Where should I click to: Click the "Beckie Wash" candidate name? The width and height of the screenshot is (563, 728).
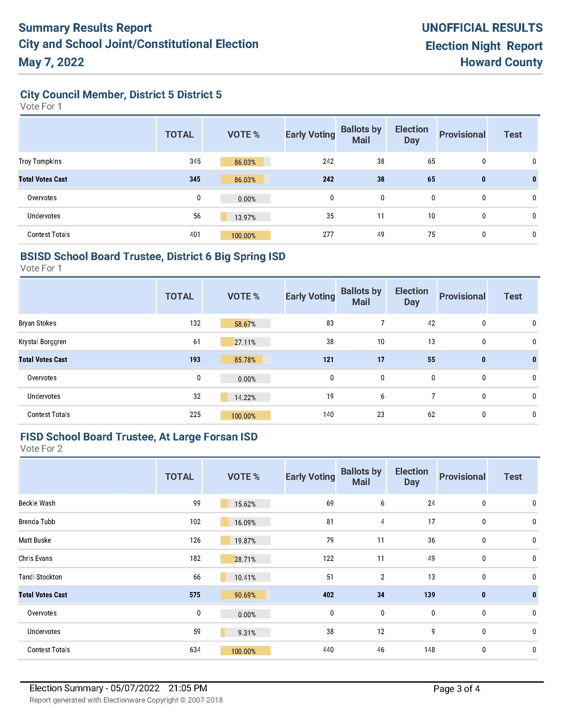pos(37,503)
